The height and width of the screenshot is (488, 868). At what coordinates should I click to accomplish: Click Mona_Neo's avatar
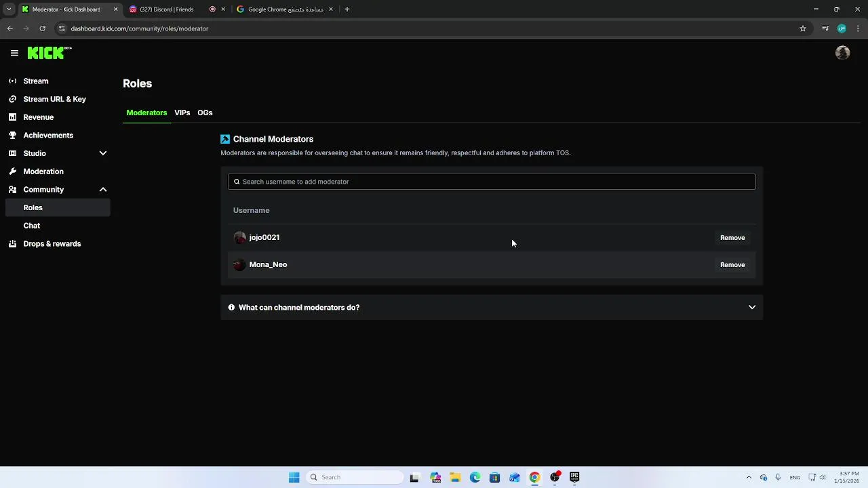click(x=239, y=264)
